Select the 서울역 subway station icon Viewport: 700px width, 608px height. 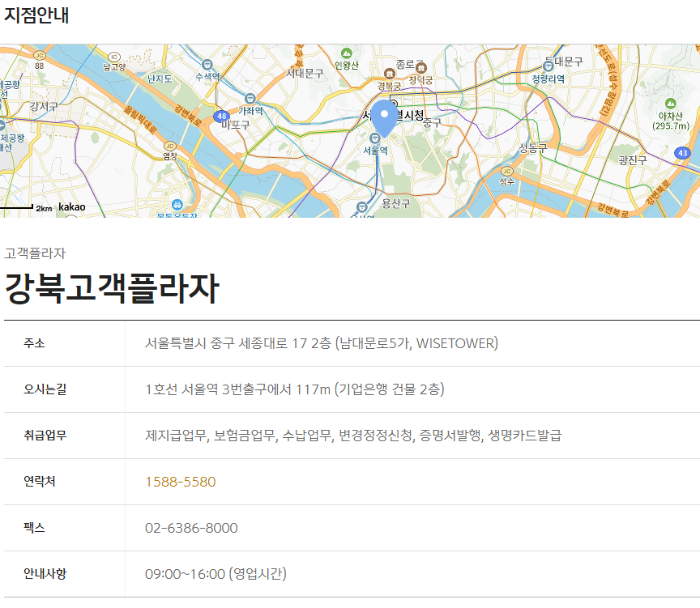pos(375,138)
